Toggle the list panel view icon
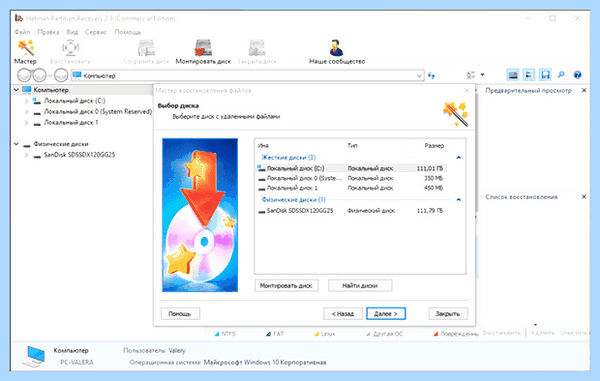The width and height of the screenshot is (600, 381). 529,75
